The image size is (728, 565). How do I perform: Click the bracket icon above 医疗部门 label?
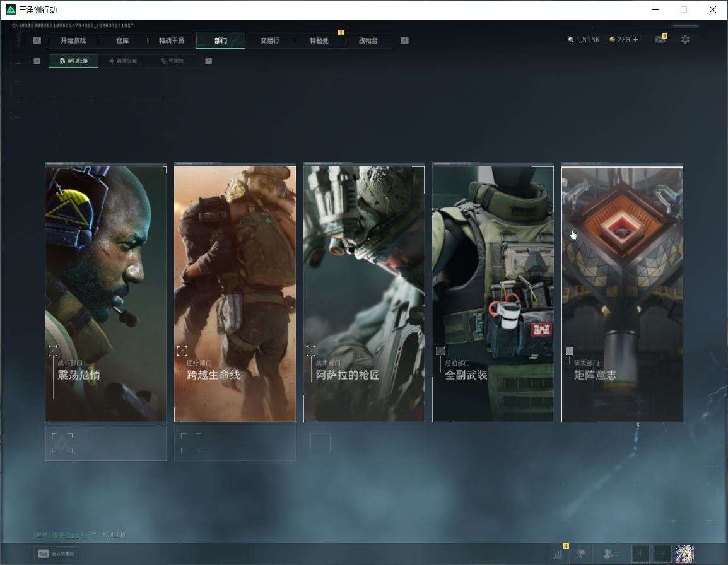pyautogui.click(x=182, y=351)
